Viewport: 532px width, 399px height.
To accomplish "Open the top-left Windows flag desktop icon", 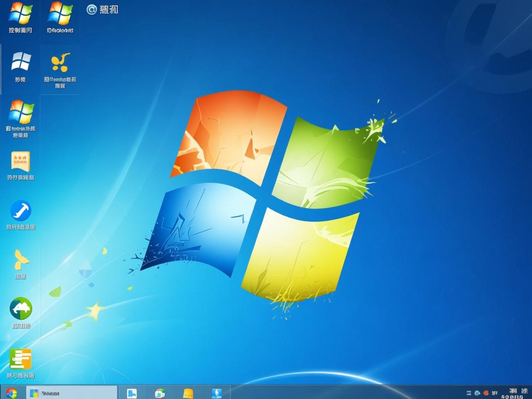I will click(x=21, y=14).
